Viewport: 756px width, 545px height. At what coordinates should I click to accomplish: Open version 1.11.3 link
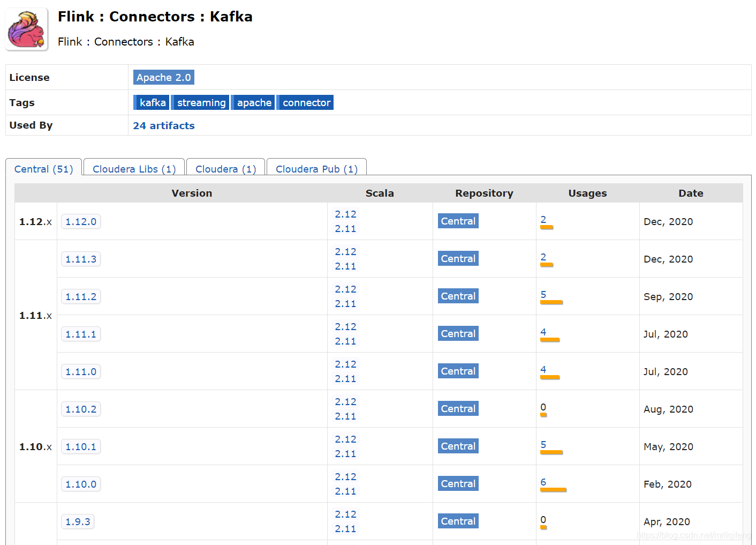tap(81, 259)
